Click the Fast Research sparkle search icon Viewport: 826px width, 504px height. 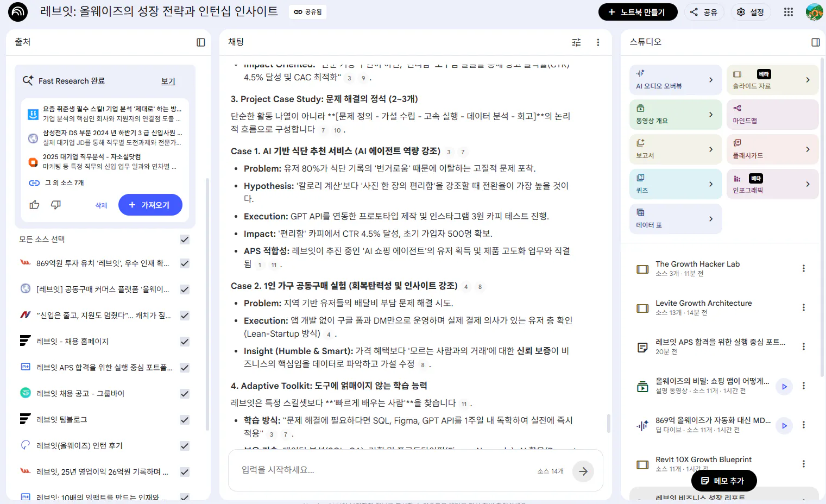pos(28,80)
